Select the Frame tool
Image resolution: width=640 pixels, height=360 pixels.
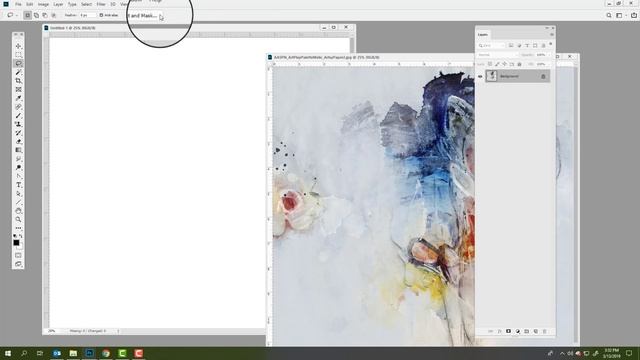(x=18, y=89)
